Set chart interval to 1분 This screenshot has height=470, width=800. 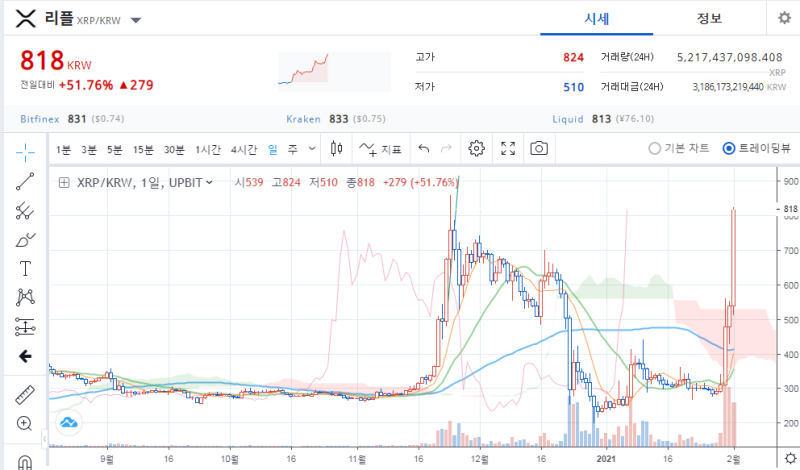(63, 150)
